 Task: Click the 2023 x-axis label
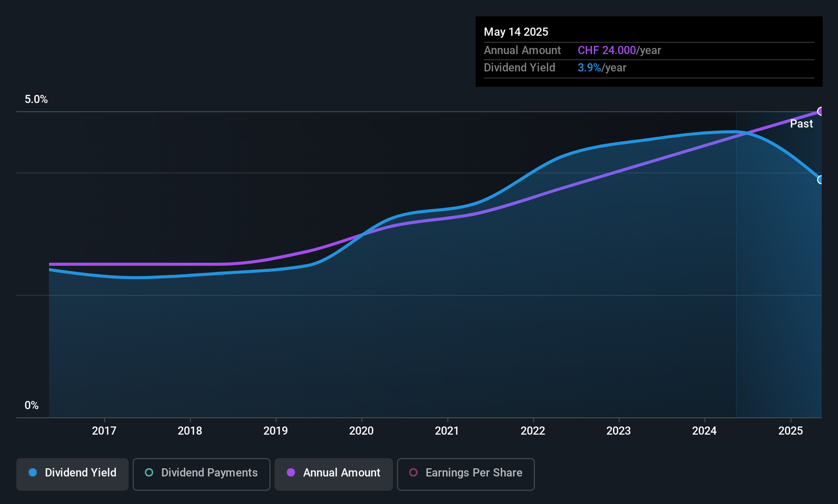pos(619,431)
